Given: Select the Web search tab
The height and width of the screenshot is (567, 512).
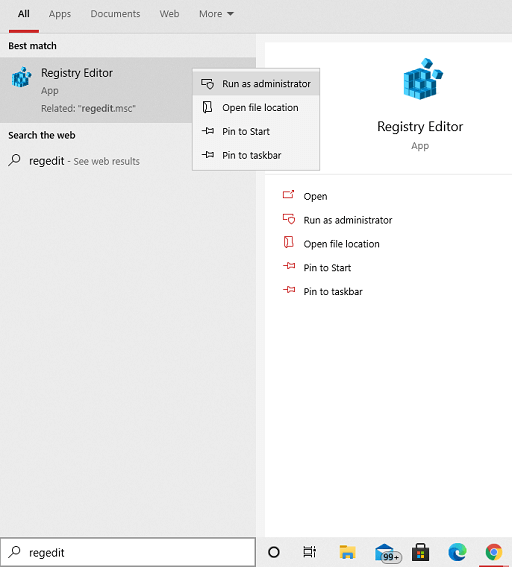Looking at the screenshot, I should click(x=169, y=14).
